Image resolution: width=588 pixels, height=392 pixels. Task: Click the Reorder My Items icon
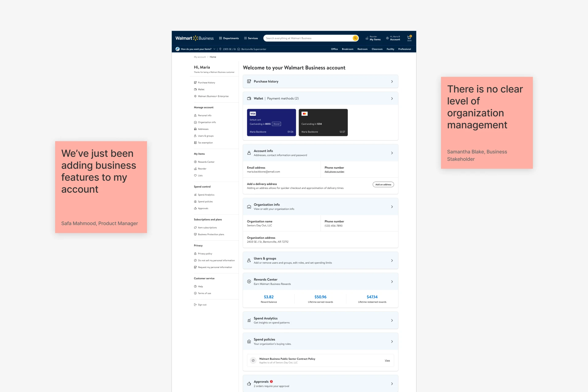[367, 38]
